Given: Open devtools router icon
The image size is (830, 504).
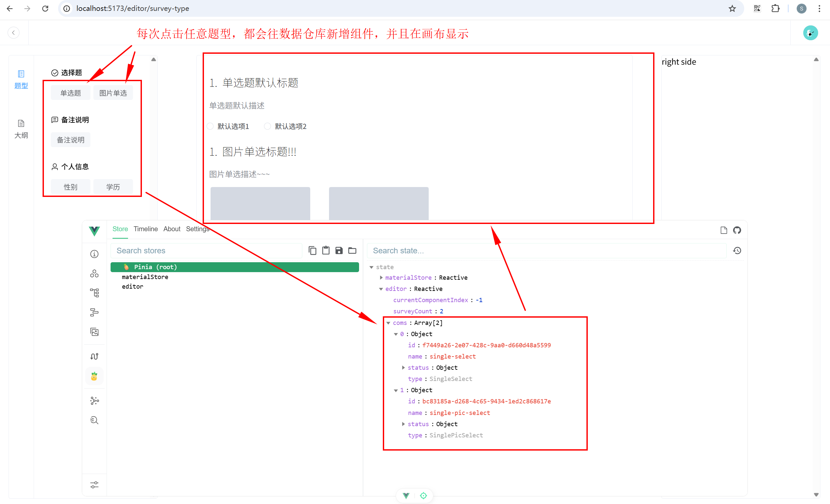Looking at the screenshot, I should point(94,356).
